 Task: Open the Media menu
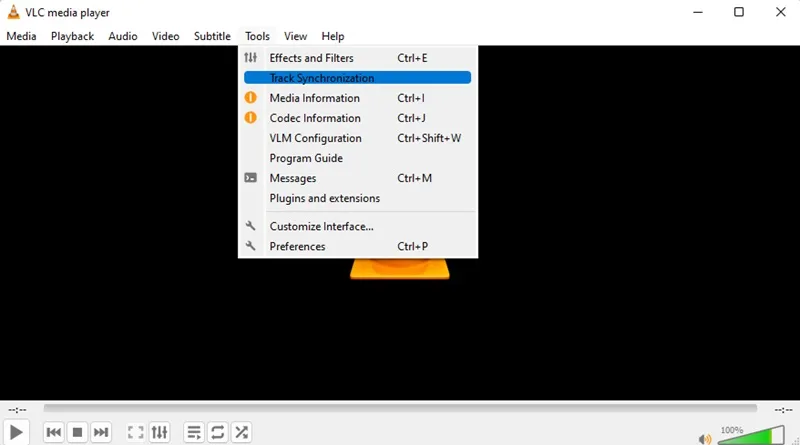(21, 36)
